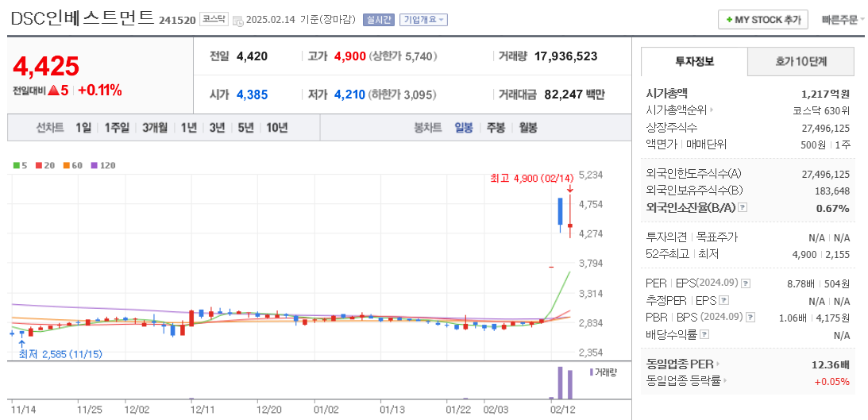Click the 실시간 badge
The width and height of the screenshot is (868, 420).
coord(378,20)
